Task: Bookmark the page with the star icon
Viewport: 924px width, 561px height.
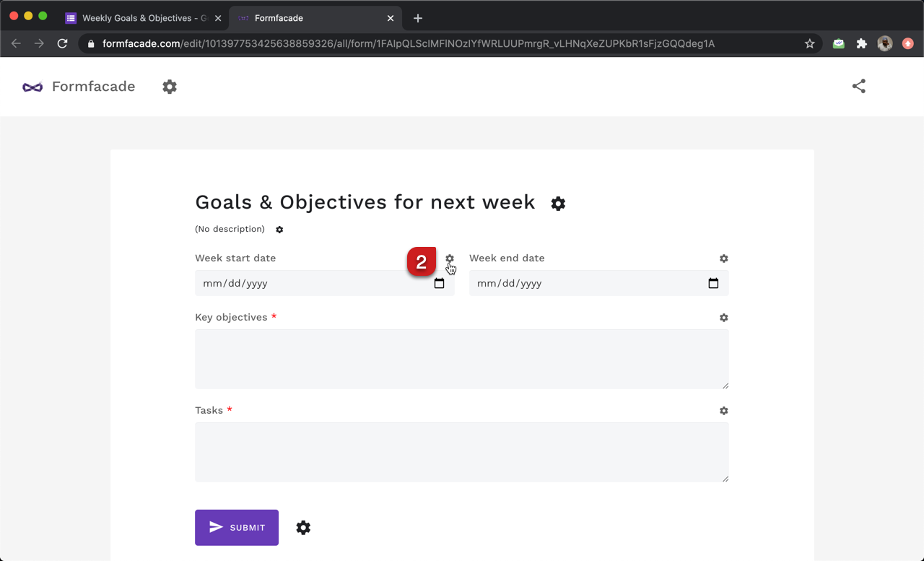Action: point(809,43)
